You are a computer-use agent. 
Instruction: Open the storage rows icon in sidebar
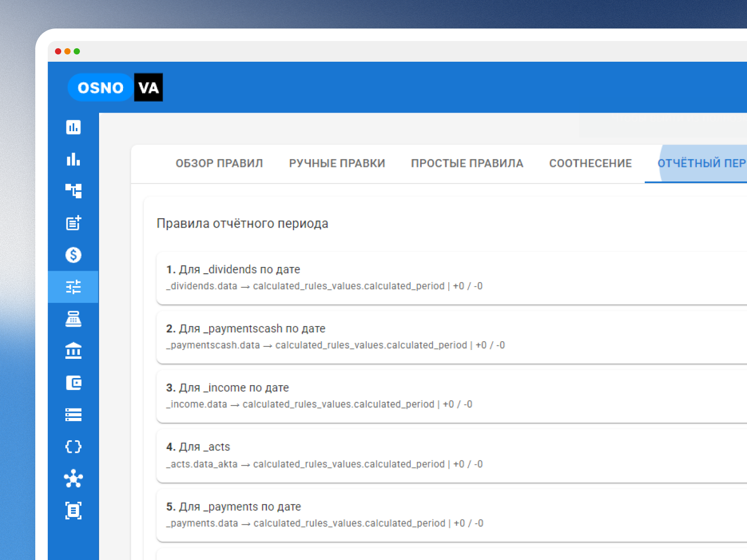click(73, 415)
